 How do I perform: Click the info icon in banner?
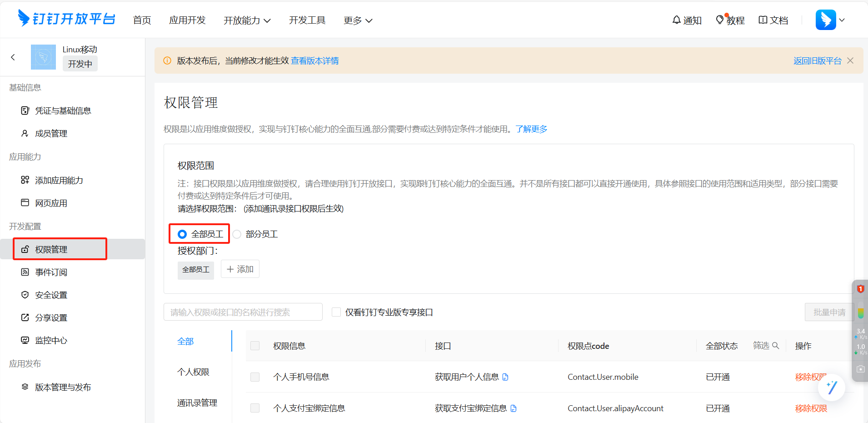pyautogui.click(x=167, y=60)
